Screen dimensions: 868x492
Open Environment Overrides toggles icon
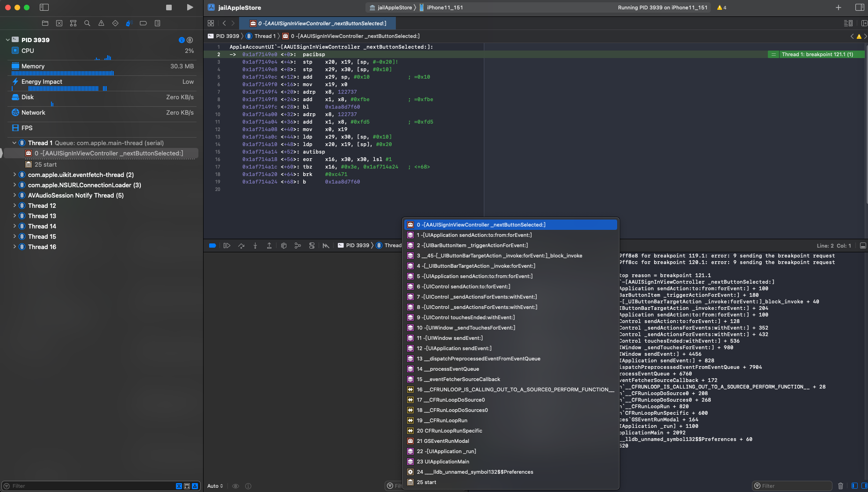click(312, 245)
